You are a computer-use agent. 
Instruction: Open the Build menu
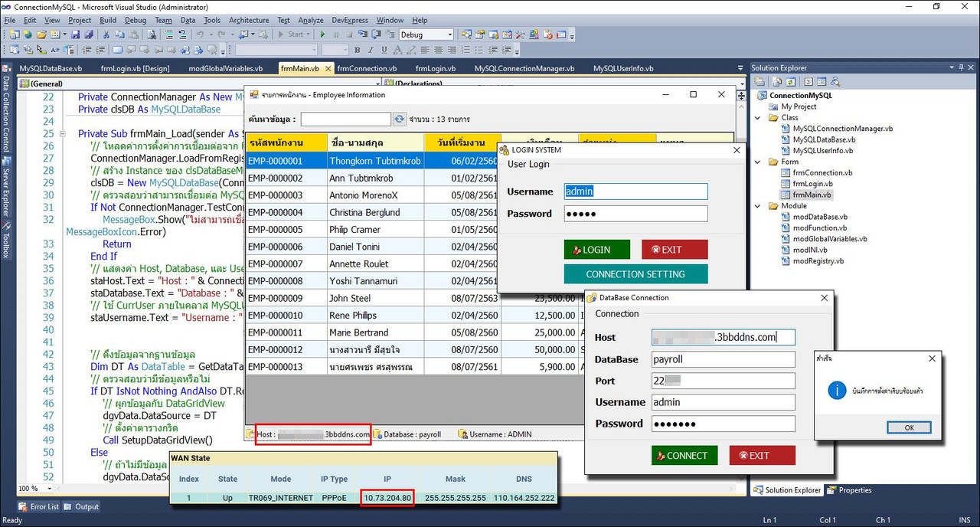[x=108, y=20]
